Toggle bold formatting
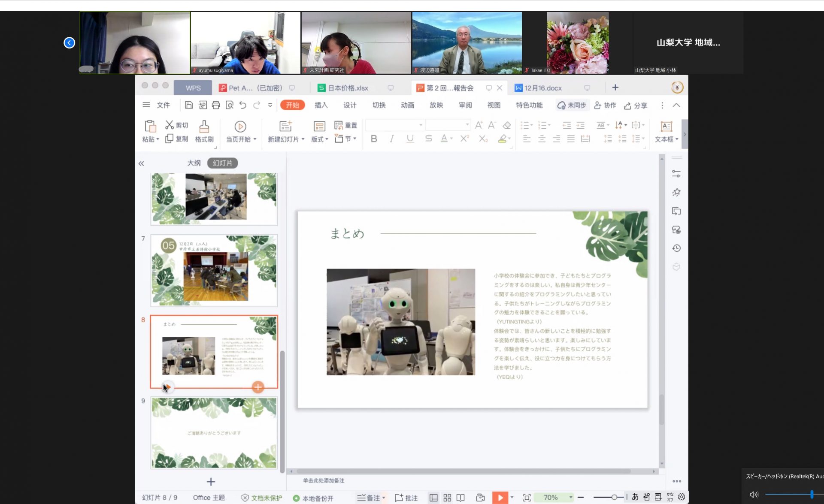 point(374,139)
